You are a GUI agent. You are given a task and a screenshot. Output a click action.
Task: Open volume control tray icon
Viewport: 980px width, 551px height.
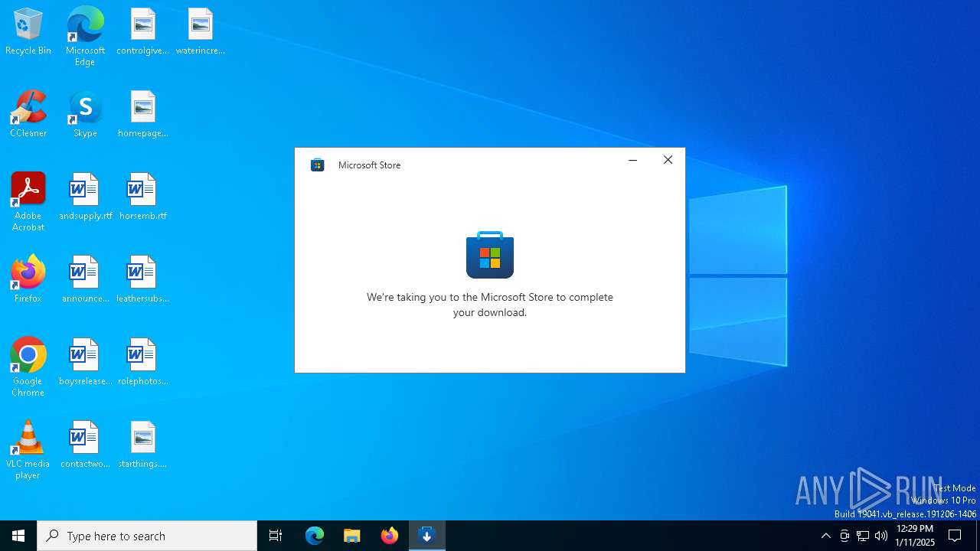pos(881,536)
